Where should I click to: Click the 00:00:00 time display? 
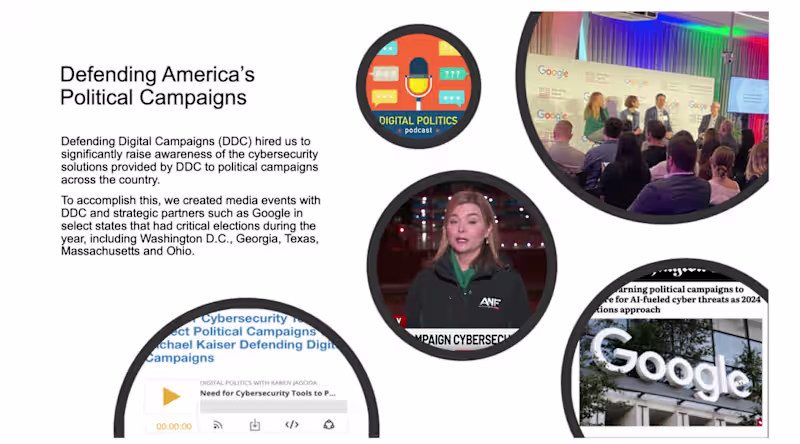point(174,426)
